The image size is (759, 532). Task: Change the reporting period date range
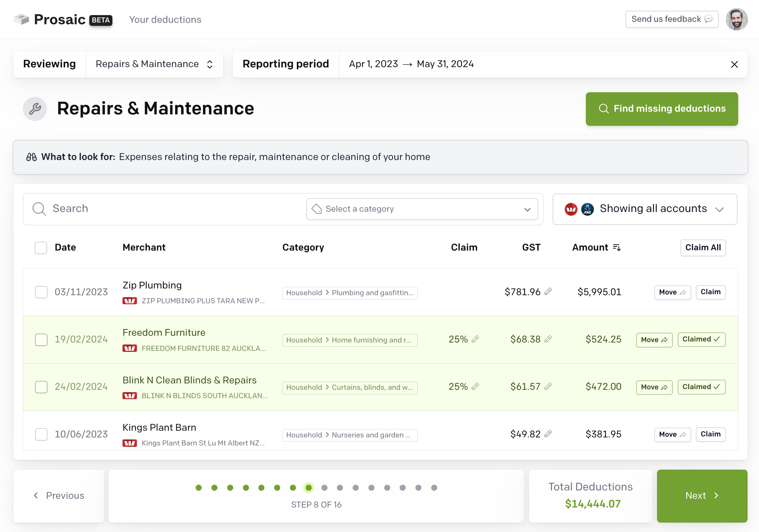tap(411, 64)
